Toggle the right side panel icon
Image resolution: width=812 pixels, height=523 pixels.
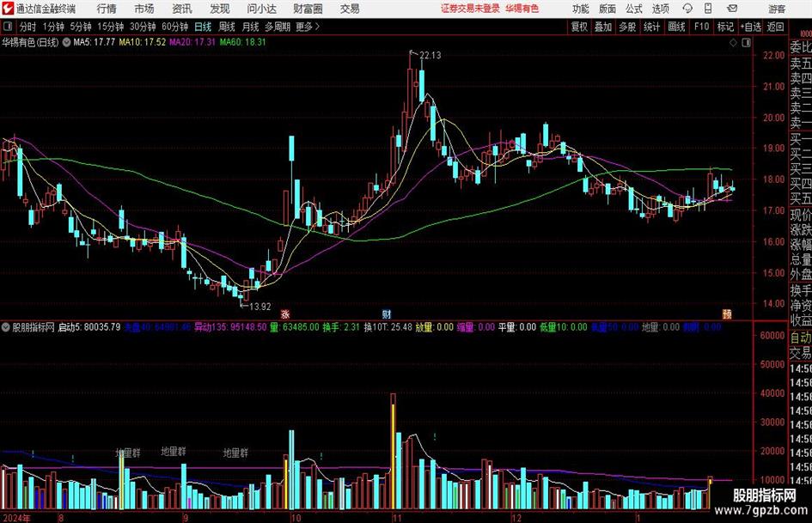click(x=746, y=43)
